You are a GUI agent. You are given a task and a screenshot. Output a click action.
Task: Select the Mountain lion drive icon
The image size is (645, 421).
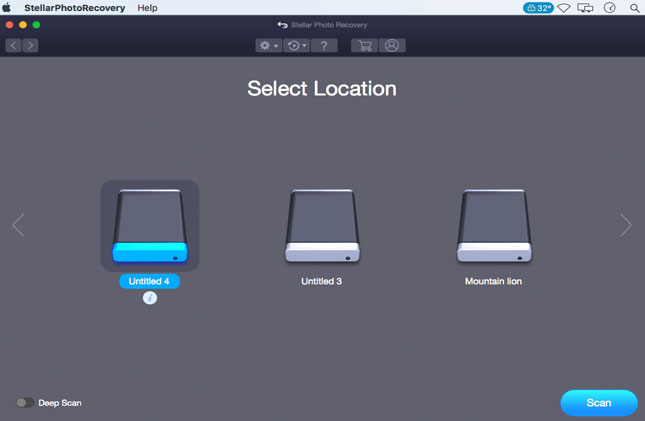click(494, 226)
